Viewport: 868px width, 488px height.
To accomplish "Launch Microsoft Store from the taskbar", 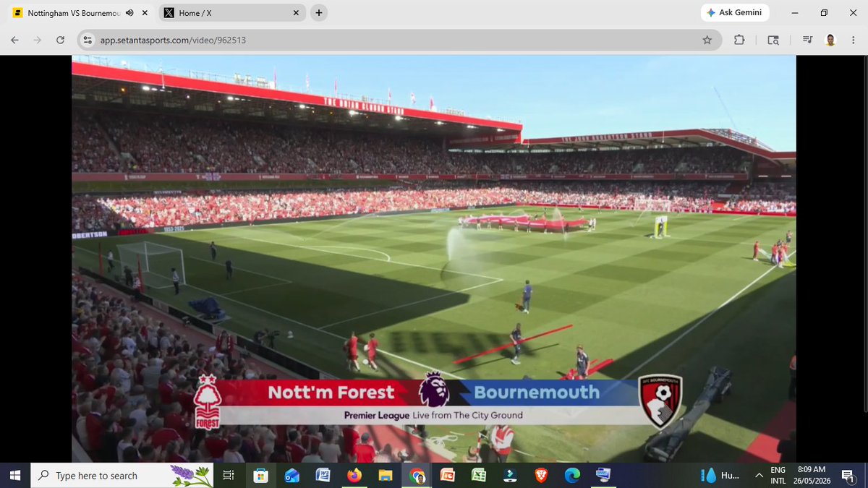I will (260, 476).
